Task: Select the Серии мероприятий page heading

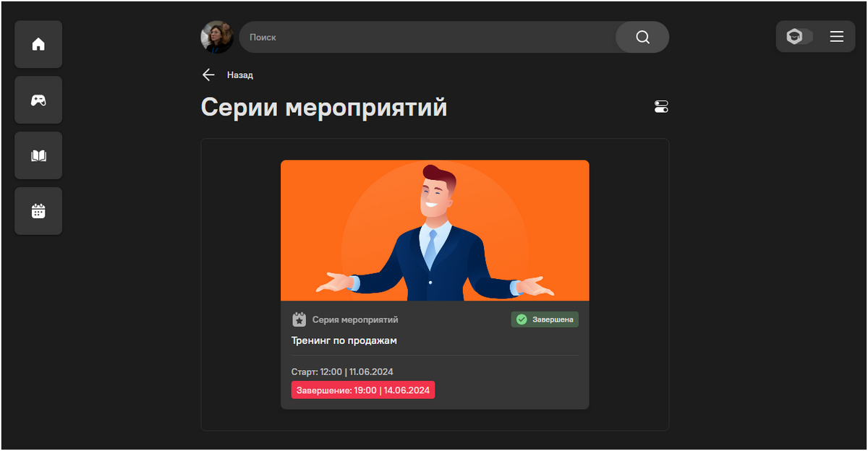Action: coord(323,107)
